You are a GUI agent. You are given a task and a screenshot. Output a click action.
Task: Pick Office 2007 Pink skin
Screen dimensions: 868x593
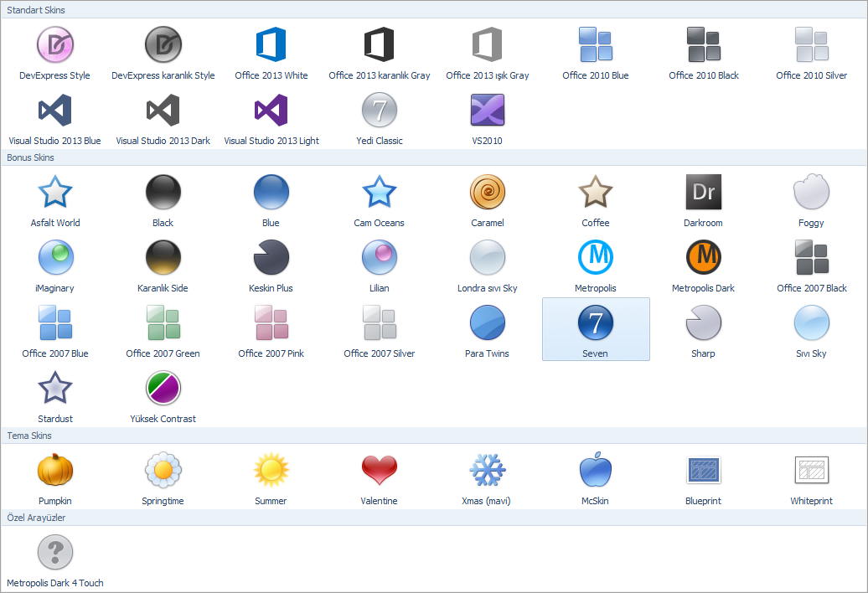(x=271, y=330)
